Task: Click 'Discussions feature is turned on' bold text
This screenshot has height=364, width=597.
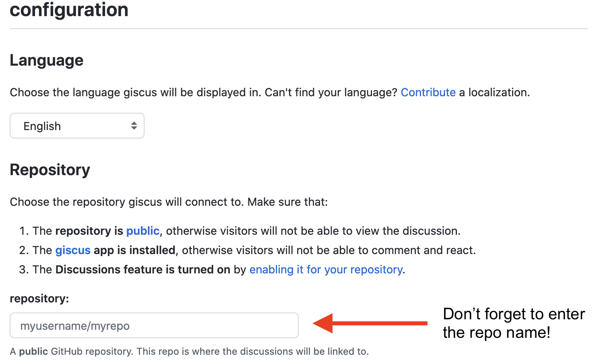Action: click(x=143, y=269)
